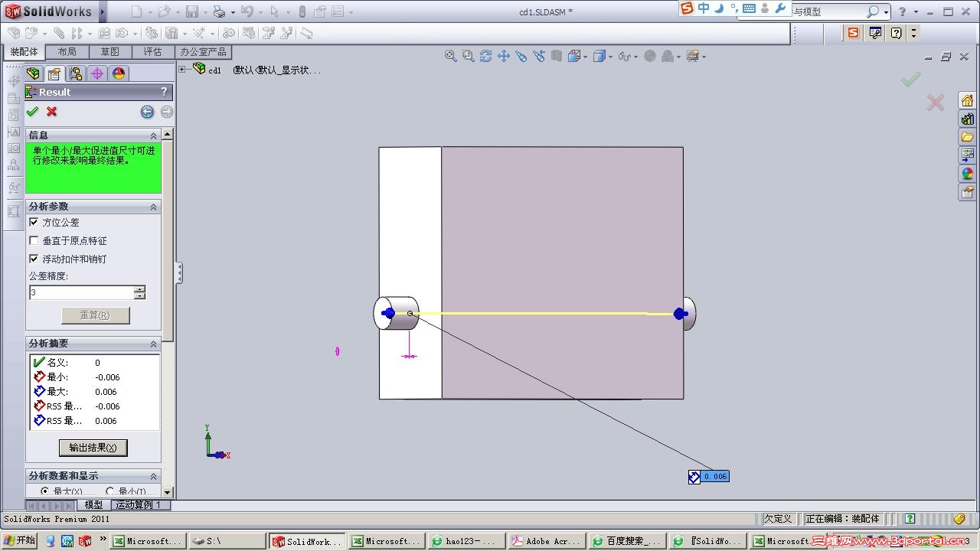The height and width of the screenshot is (551, 980).
Task: Expand the SolidWorks menu arrow
Action: [103, 11]
